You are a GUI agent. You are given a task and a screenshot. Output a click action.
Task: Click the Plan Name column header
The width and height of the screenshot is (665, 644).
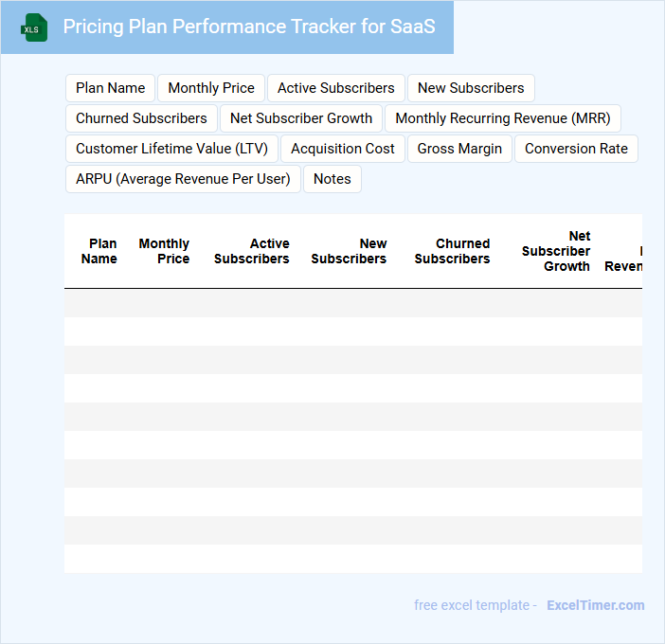click(99, 251)
